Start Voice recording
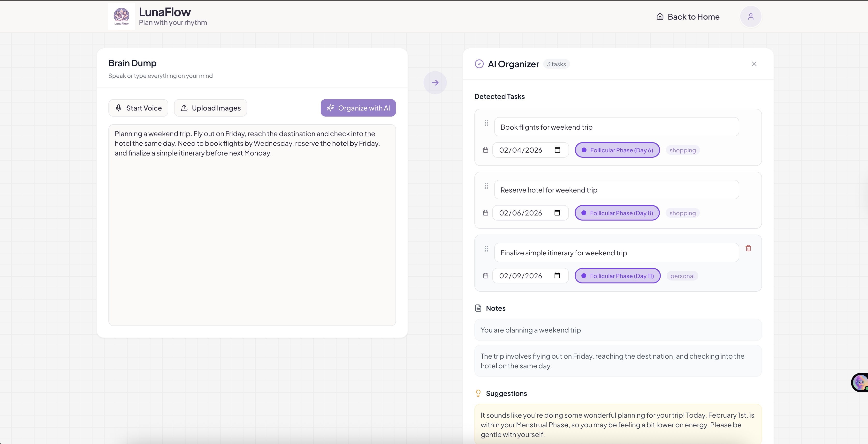868x444 pixels. tap(138, 108)
